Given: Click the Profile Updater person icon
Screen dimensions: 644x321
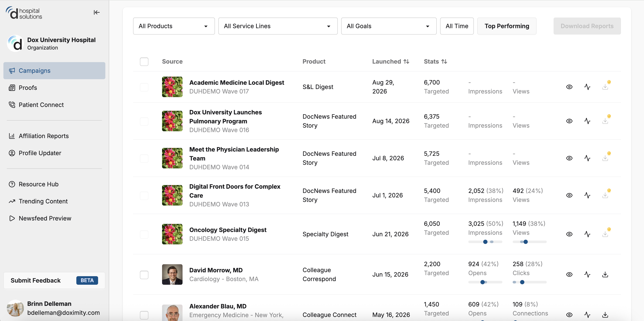Looking at the screenshot, I should [12, 153].
